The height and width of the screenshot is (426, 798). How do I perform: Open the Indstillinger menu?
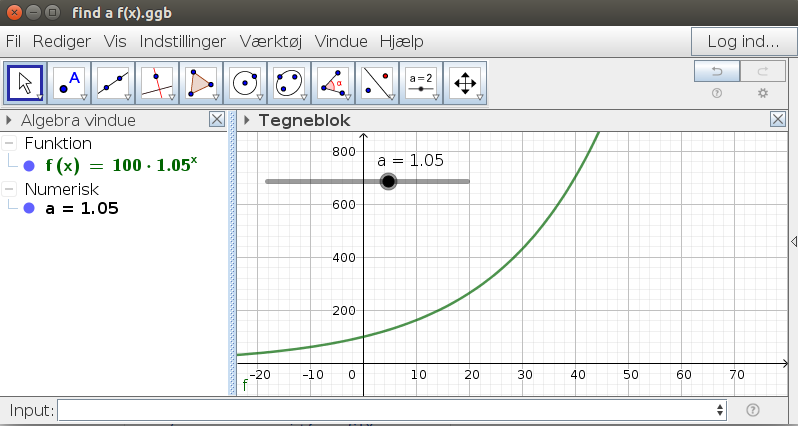(183, 41)
